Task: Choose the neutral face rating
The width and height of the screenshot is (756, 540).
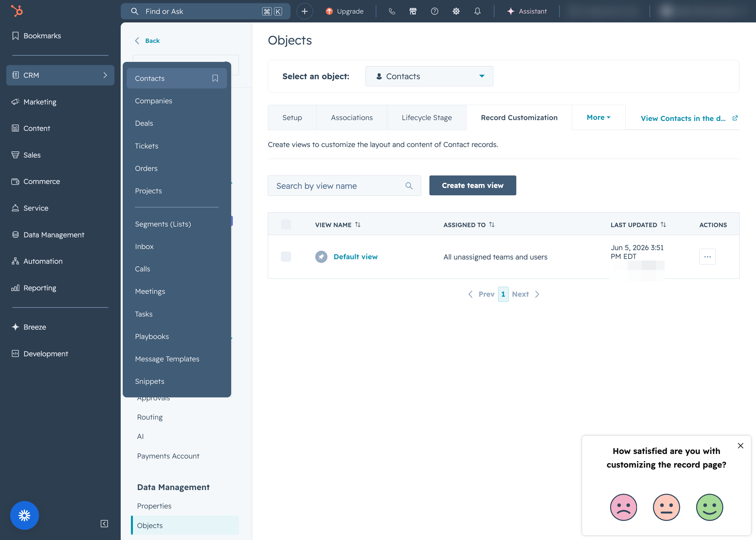Action: pos(666,507)
